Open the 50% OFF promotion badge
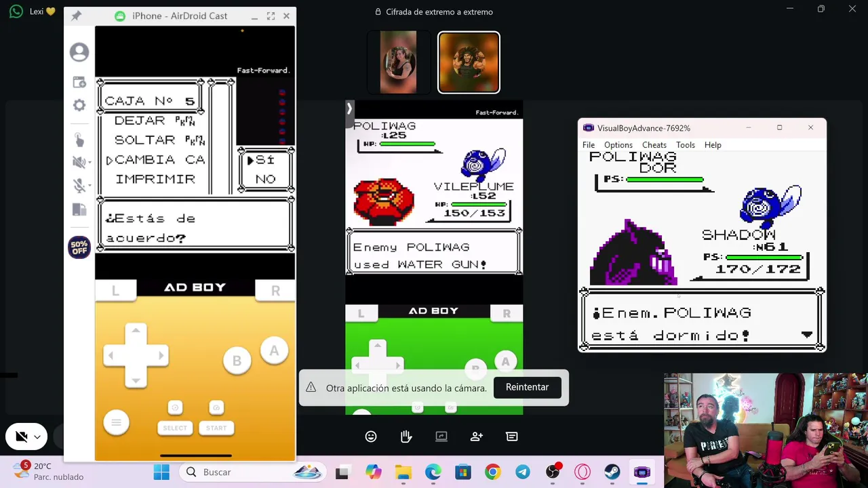 [x=79, y=247]
